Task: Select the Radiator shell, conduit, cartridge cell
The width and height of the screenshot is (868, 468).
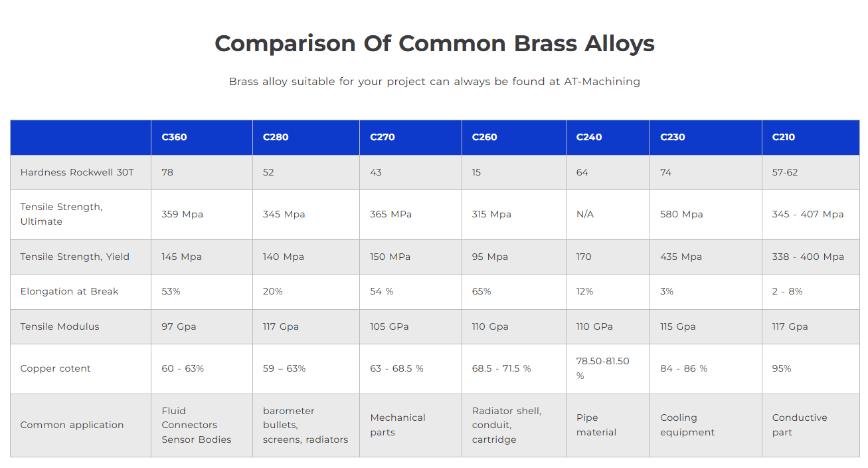Action: point(514,425)
